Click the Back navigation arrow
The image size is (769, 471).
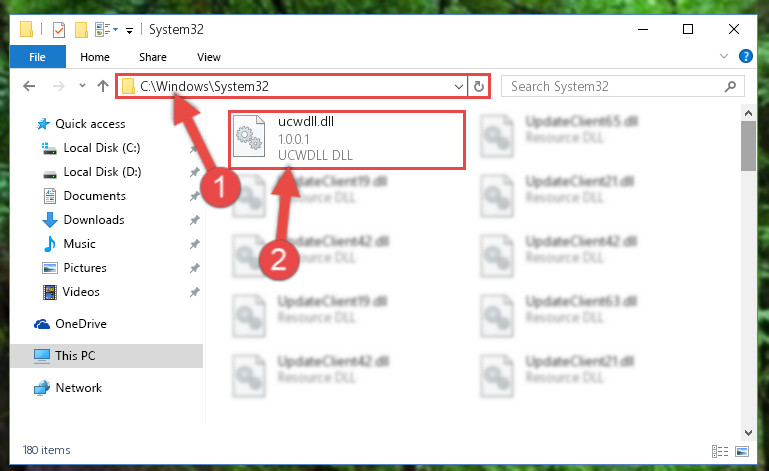(29, 86)
